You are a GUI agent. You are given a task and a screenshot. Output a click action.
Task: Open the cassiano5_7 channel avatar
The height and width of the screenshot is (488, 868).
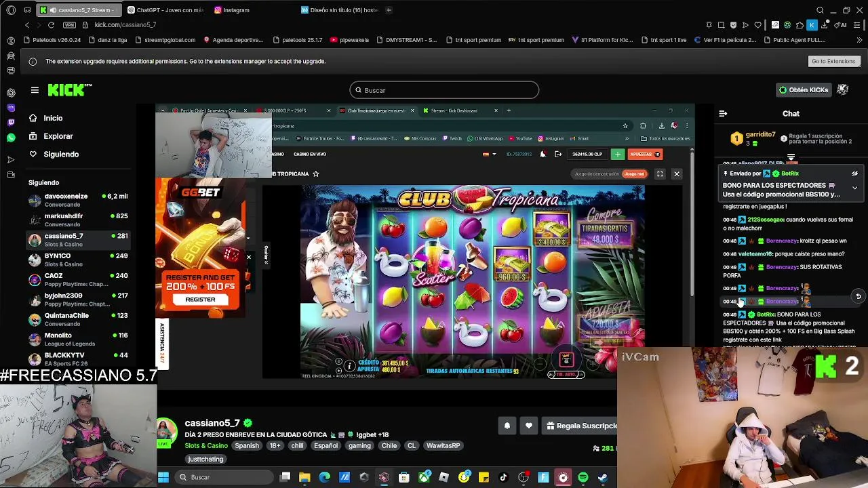point(167,430)
